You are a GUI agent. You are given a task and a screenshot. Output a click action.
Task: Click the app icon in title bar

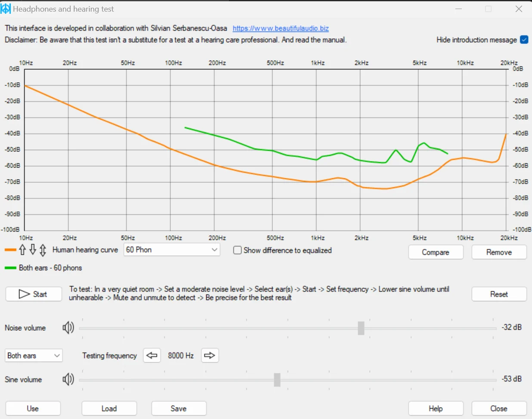click(x=6, y=9)
